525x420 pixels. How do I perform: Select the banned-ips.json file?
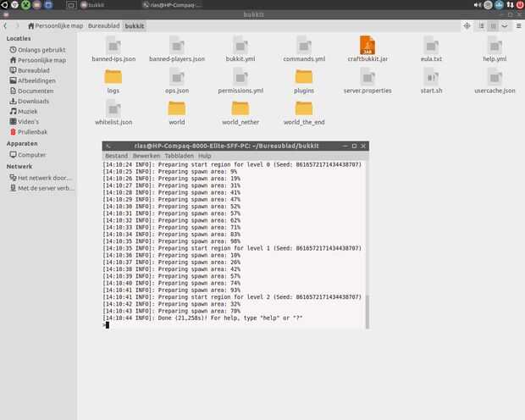[x=113, y=49]
